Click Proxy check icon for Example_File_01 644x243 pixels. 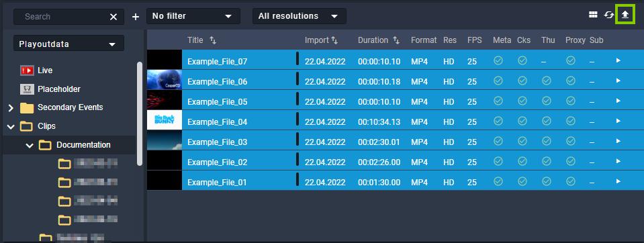571,181
